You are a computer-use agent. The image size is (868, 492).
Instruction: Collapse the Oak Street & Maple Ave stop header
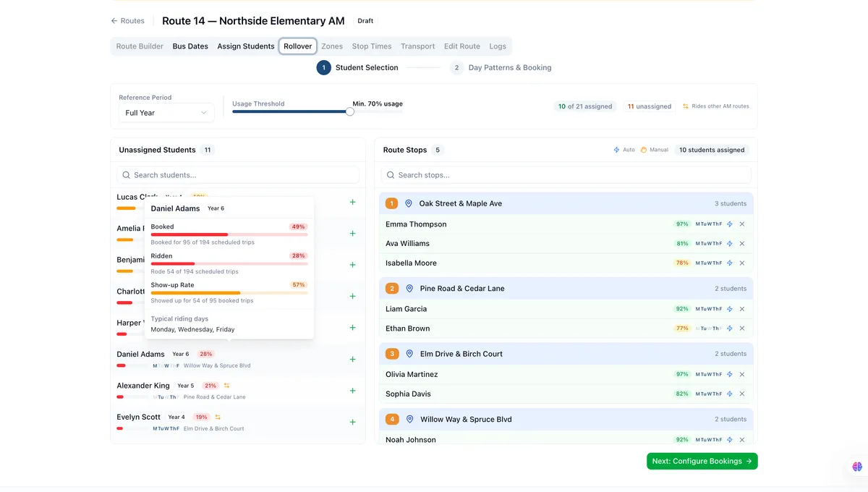point(566,204)
